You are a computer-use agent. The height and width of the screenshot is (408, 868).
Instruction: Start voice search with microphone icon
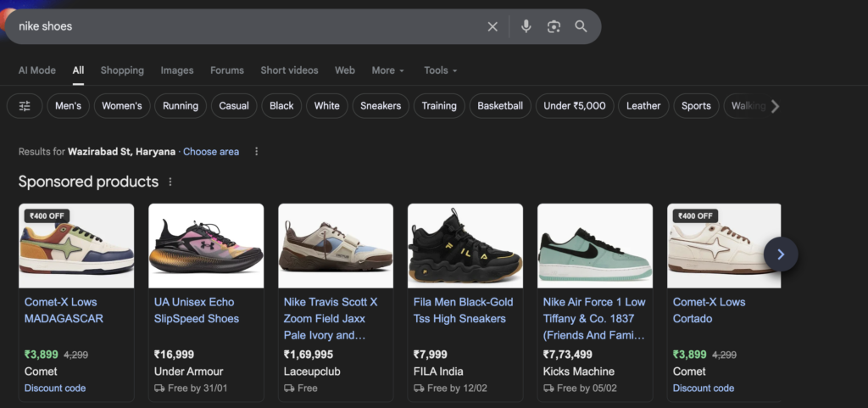pyautogui.click(x=526, y=26)
